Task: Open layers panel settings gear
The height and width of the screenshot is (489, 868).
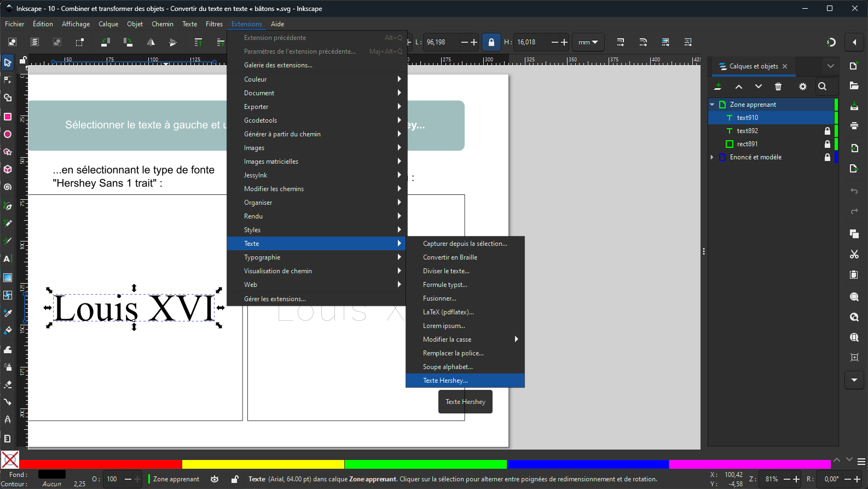Action: pyautogui.click(x=803, y=87)
